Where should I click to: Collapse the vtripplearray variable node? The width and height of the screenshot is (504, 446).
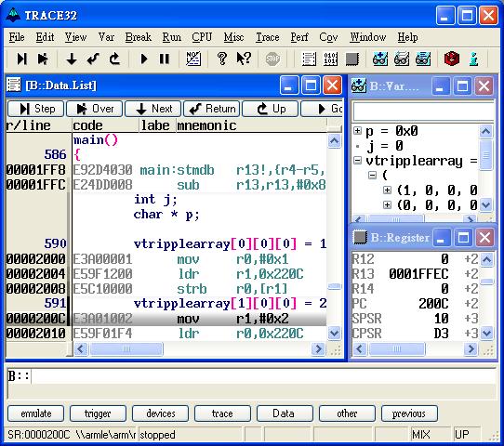[357, 160]
